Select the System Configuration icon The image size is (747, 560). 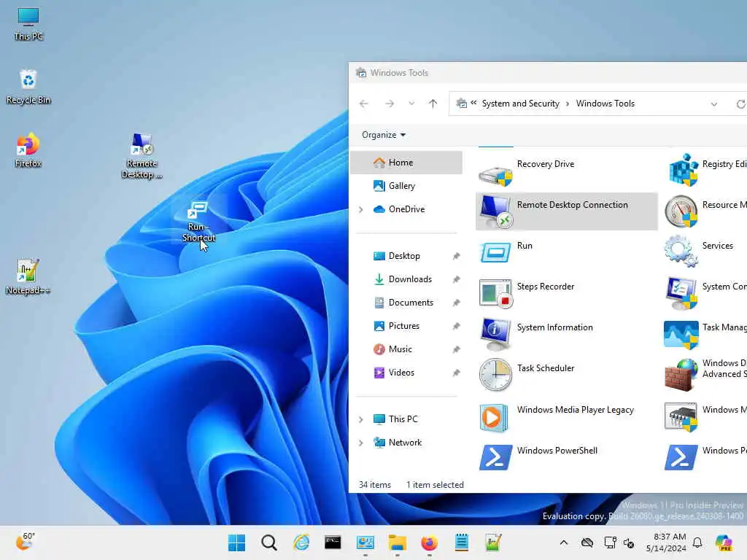tap(681, 293)
